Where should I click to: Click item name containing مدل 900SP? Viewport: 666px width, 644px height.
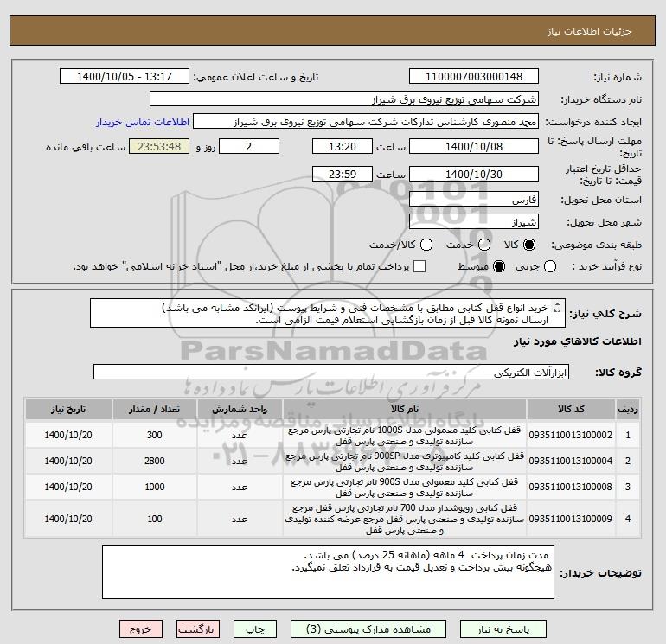[405, 462]
